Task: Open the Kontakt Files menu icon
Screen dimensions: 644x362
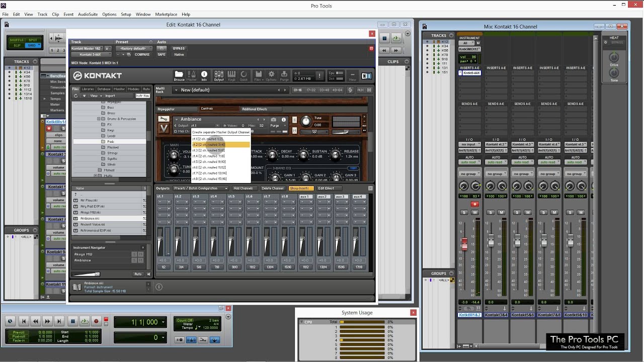Action: click(258, 75)
